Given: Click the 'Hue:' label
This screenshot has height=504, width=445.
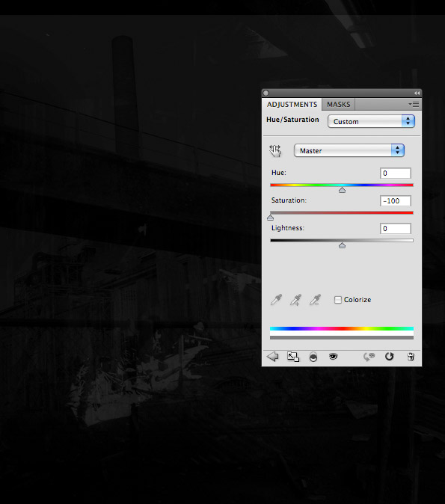Looking at the screenshot, I should pos(279,173).
